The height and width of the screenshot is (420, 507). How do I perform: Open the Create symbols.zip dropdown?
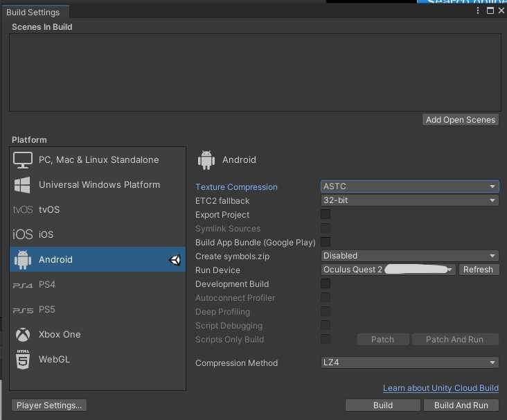click(409, 256)
